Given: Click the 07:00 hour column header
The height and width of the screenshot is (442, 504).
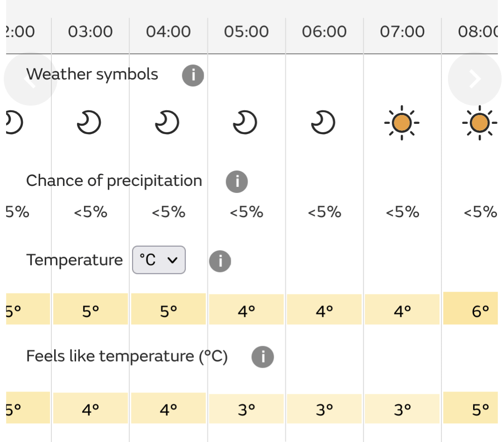Looking at the screenshot, I should (x=403, y=32).
